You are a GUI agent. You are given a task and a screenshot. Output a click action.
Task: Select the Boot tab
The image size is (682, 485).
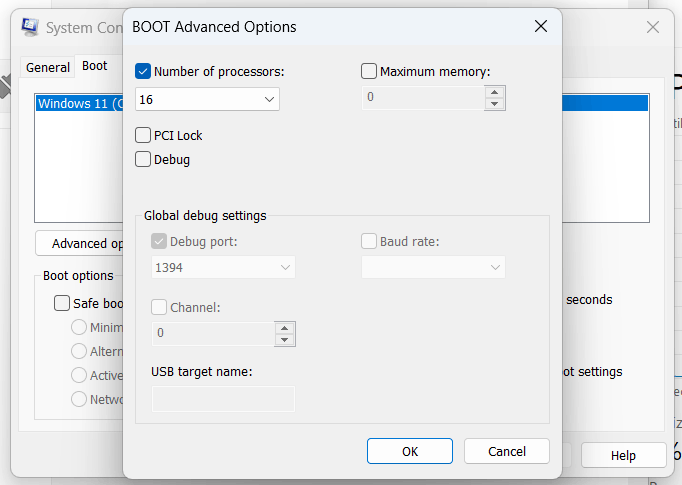95,66
